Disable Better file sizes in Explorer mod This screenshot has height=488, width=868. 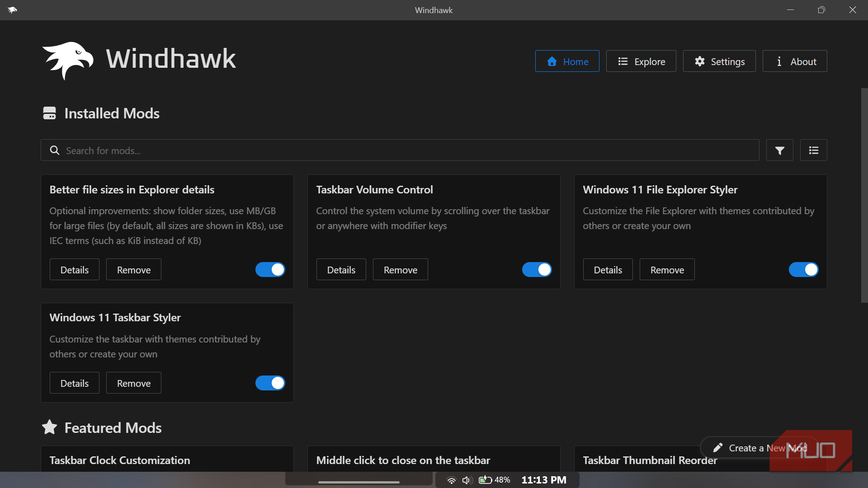pyautogui.click(x=270, y=270)
